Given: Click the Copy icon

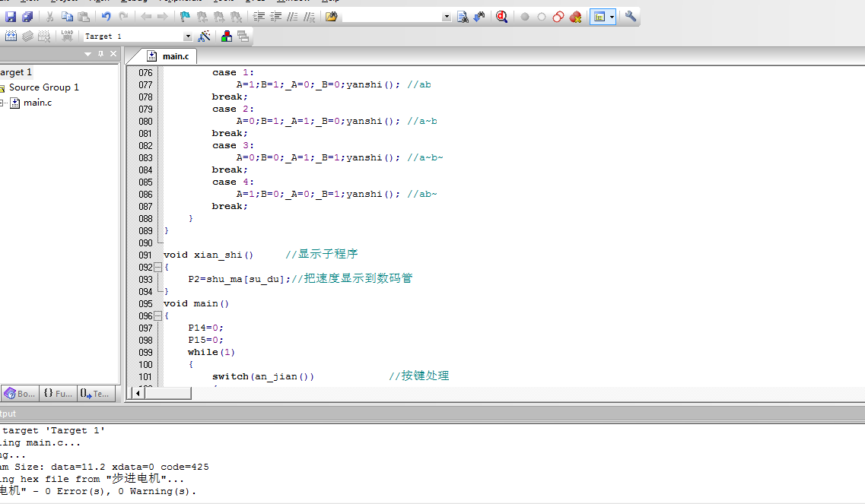Looking at the screenshot, I should point(67,17).
